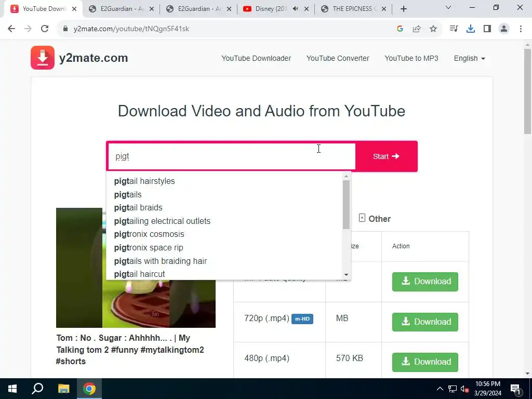Image resolution: width=532 pixels, height=399 pixels.
Task: Open the Other format tab
Action: click(375, 219)
